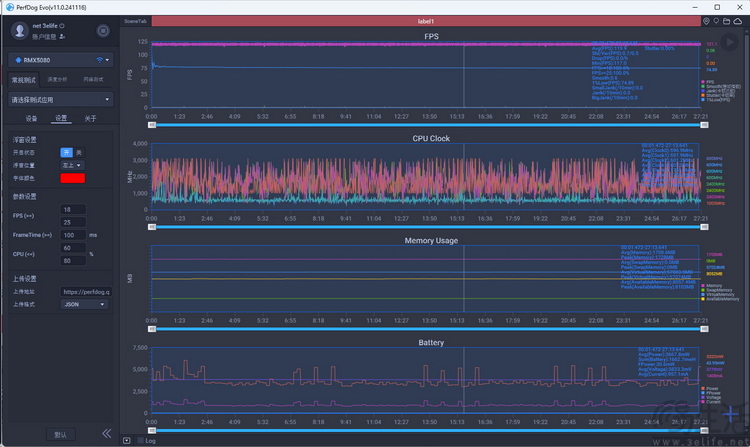Click the round record button near the account name
The height and width of the screenshot is (447, 750).
(x=103, y=31)
